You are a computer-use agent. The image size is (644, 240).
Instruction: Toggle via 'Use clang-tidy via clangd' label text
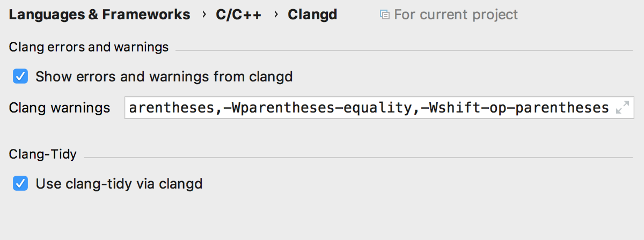click(119, 184)
